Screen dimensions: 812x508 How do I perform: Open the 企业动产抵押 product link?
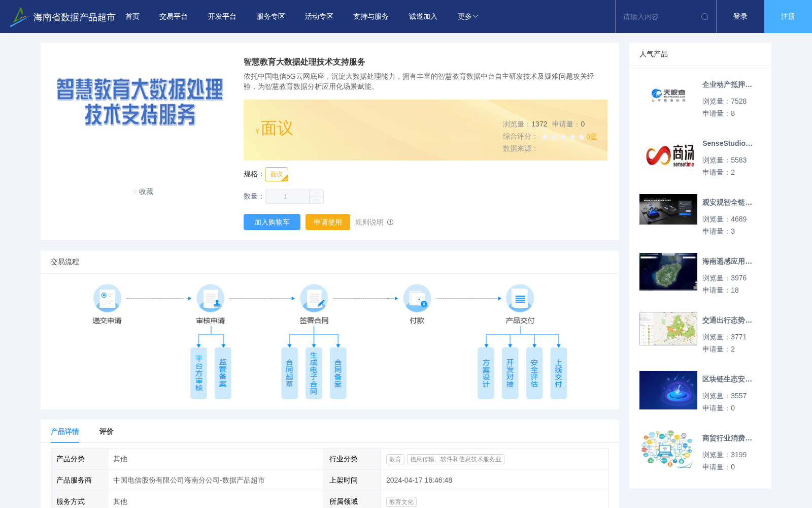(x=727, y=85)
